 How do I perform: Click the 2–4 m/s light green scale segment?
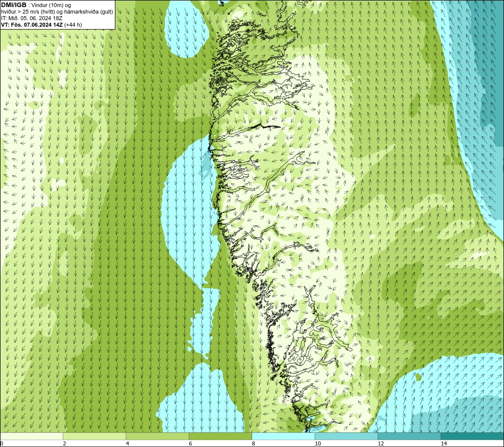tap(95, 436)
